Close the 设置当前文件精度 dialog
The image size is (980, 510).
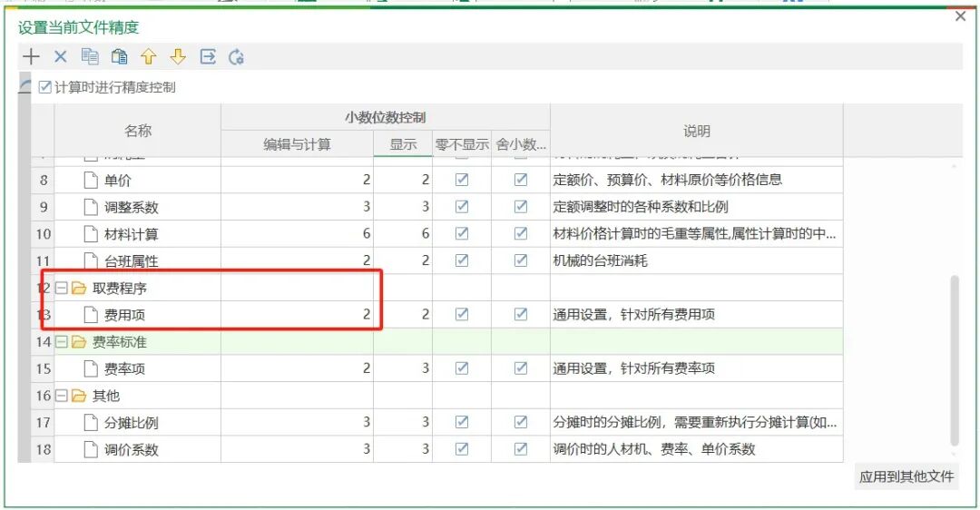click(x=961, y=16)
